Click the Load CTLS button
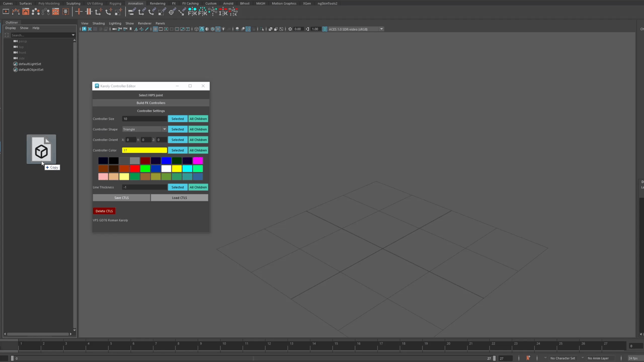Viewport: 644px width, 362px height. 180,198
